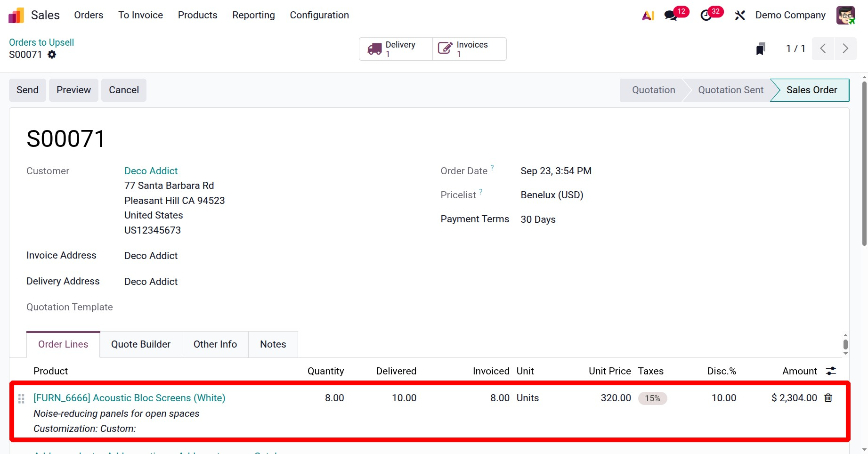Open the To Invoice menu
The height and width of the screenshot is (454, 868).
(140, 15)
